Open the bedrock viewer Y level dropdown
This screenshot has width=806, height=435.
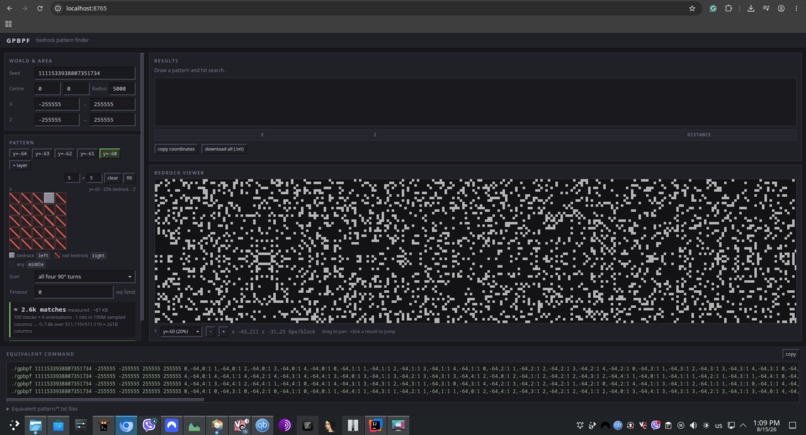[x=181, y=332]
